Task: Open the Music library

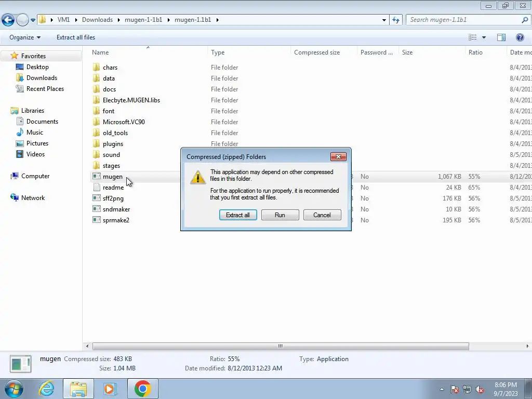Action: pos(35,132)
